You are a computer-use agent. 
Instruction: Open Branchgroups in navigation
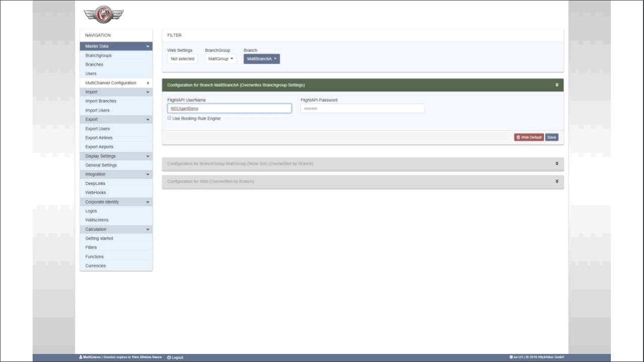pyautogui.click(x=98, y=56)
